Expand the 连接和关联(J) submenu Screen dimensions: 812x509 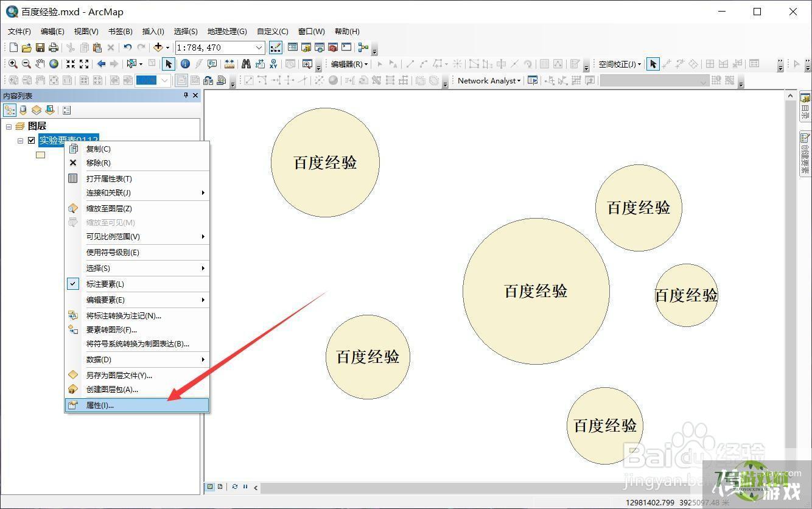pyautogui.click(x=137, y=192)
